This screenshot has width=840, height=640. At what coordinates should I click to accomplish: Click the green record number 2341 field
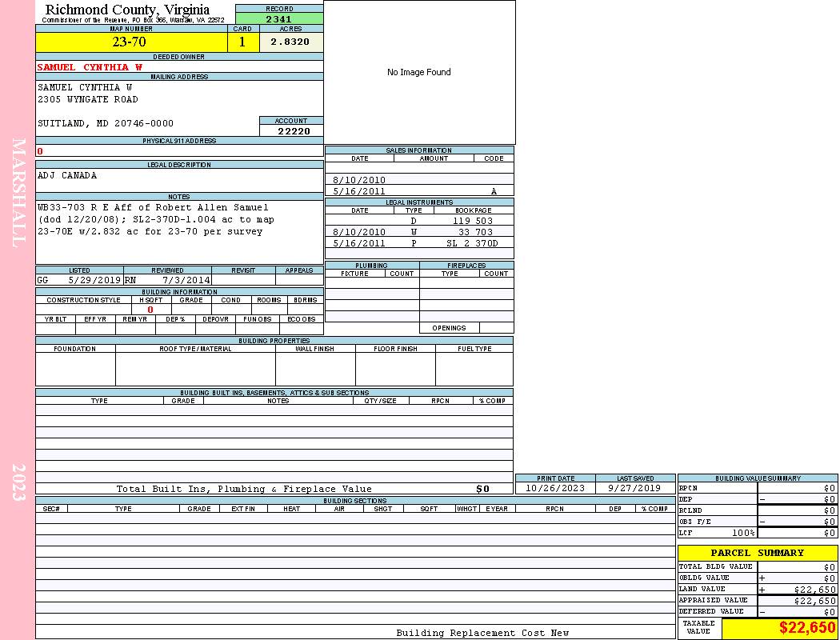(x=279, y=18)
